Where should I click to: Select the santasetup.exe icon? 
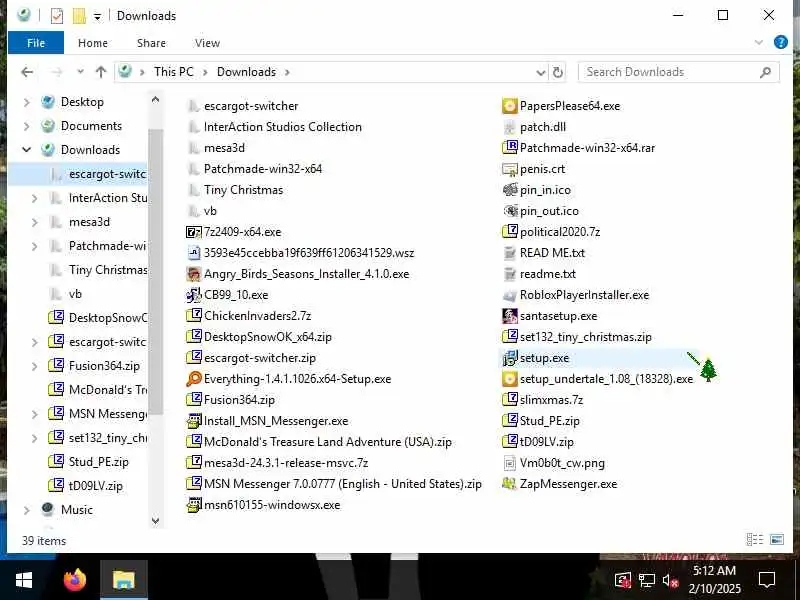509,316
